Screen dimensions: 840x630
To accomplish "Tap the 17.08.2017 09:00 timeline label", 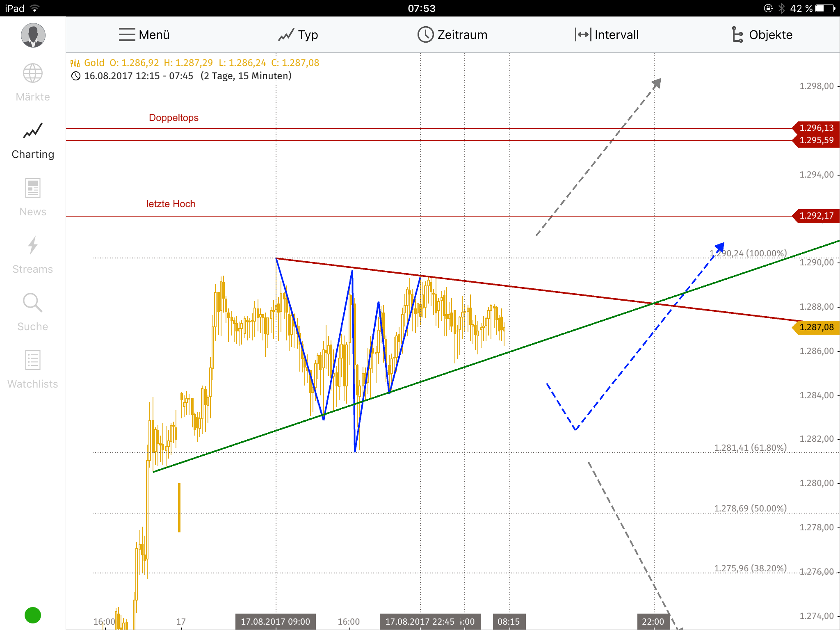I will 276,621.
